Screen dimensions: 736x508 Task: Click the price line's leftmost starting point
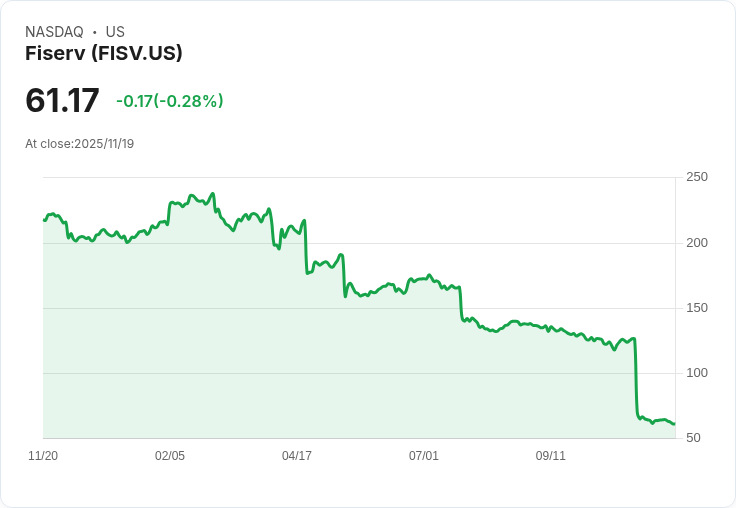45,220
